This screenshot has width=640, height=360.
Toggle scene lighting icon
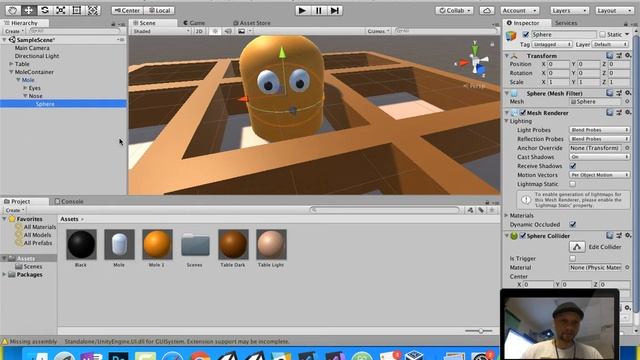coord(215,31)
